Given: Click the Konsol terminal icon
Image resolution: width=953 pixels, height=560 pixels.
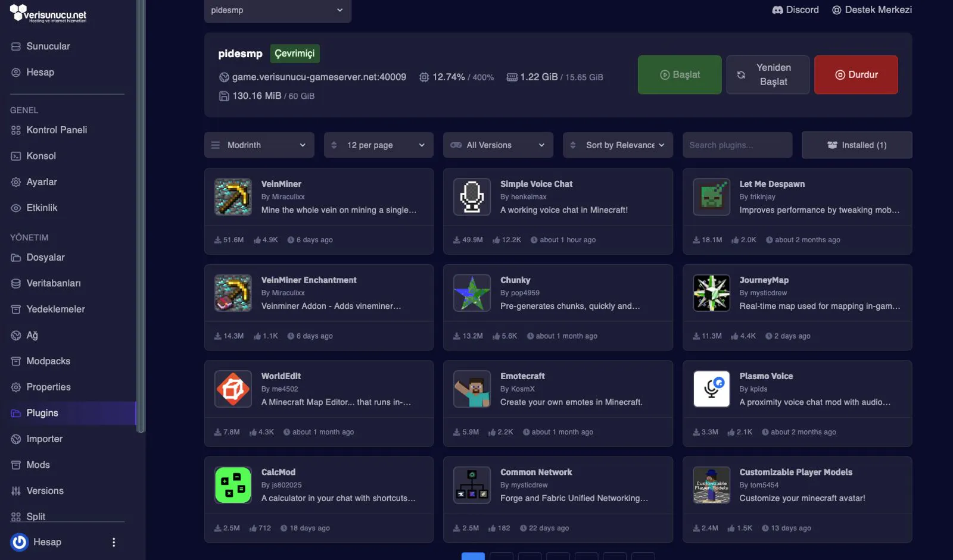Looking at the screenshot, I should [x=16, y=156].
